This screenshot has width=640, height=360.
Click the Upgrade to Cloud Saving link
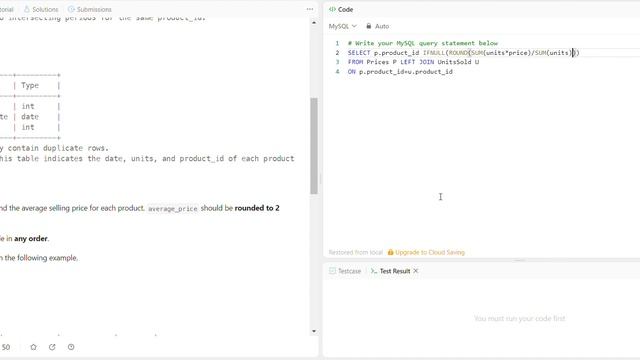click(x=430, y=252)
